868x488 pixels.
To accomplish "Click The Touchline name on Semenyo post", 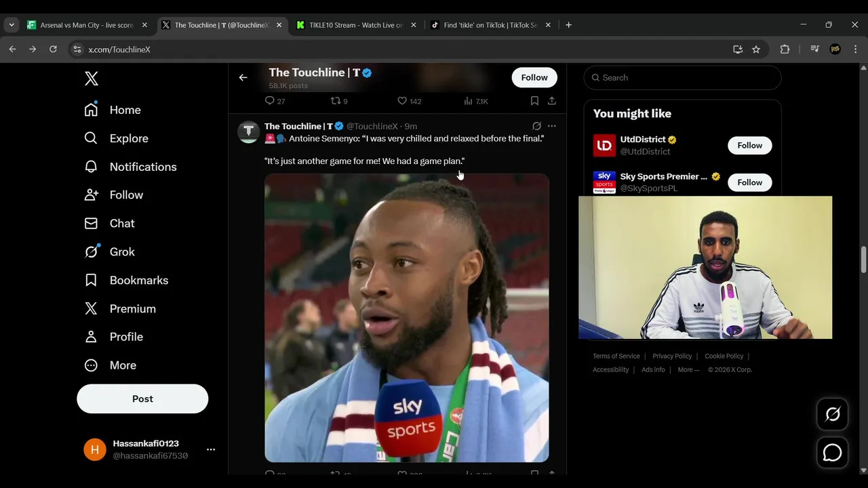I will (x=298, y=126).
